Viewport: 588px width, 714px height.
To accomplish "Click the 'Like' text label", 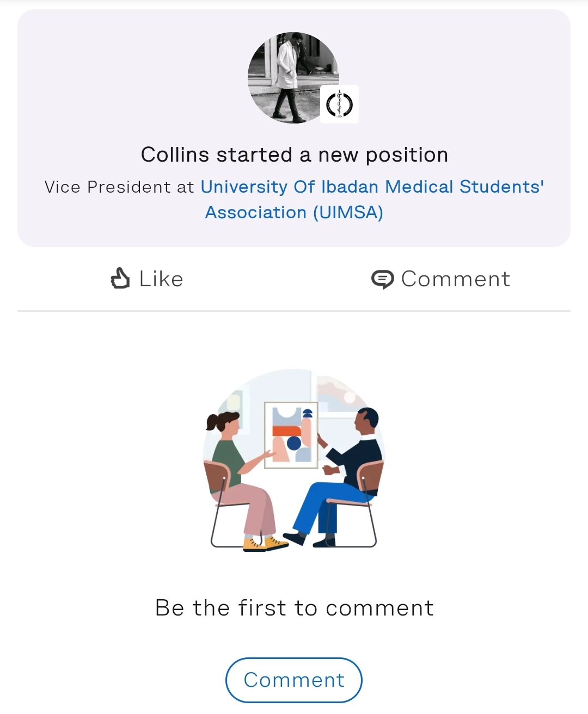I will click(161, 279).
